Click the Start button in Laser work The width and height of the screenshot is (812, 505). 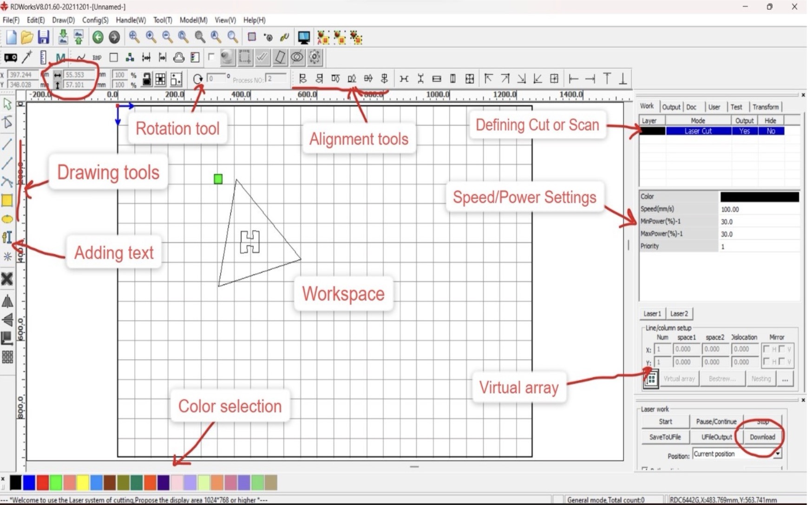tap(665, 421)
